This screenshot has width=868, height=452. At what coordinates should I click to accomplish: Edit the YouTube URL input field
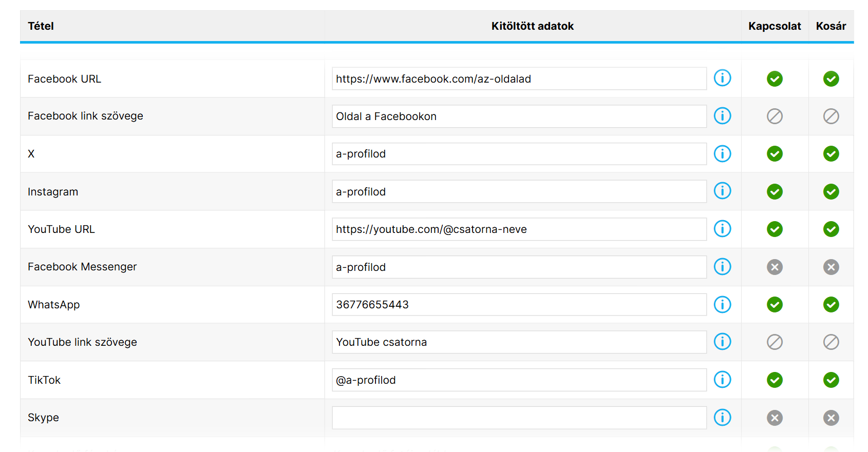[519, 229]
